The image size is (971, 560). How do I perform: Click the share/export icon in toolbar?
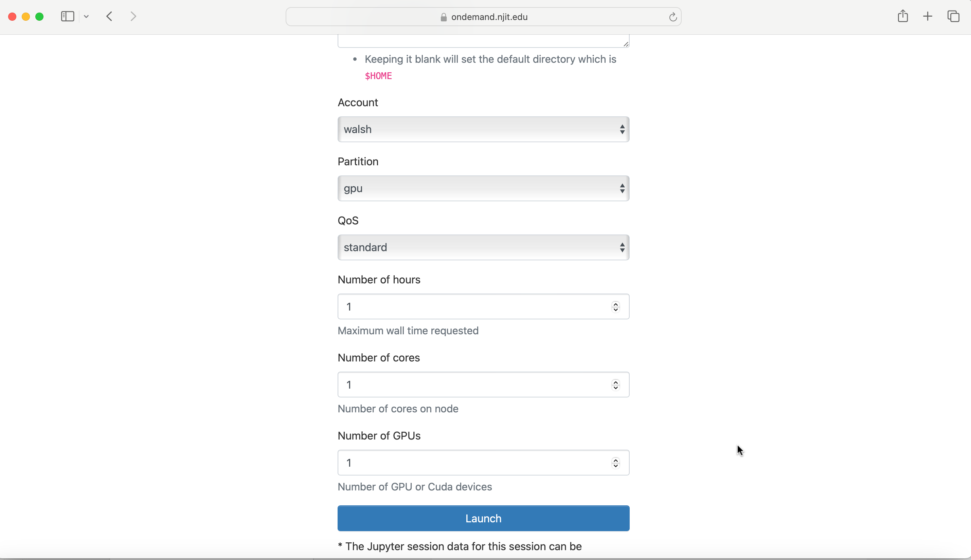(x=903, y=17)
